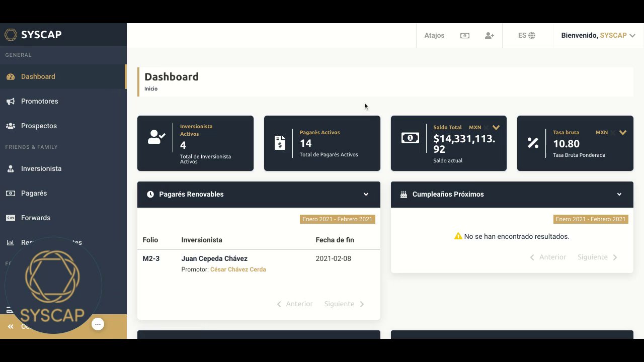The width and height of the screenshot is (644, 362).
Task: Click the Pagarés Activos invoice icon
Action: coord(280,143)
